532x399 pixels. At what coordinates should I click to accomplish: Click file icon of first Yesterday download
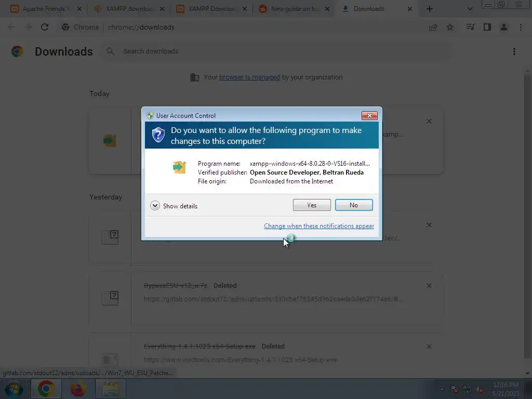110,237
